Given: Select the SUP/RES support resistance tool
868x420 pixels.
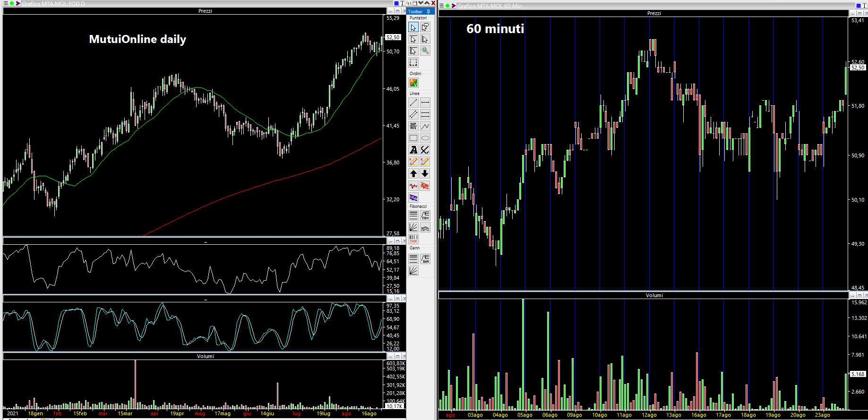Looking at the screenshot, I should click(x=413, y=126).
